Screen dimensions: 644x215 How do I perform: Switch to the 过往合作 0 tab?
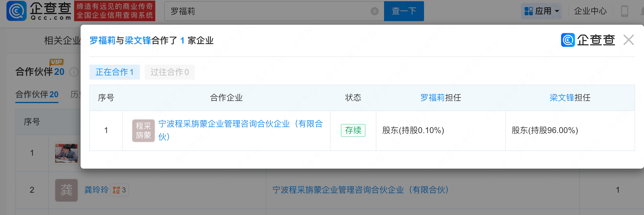170,72
